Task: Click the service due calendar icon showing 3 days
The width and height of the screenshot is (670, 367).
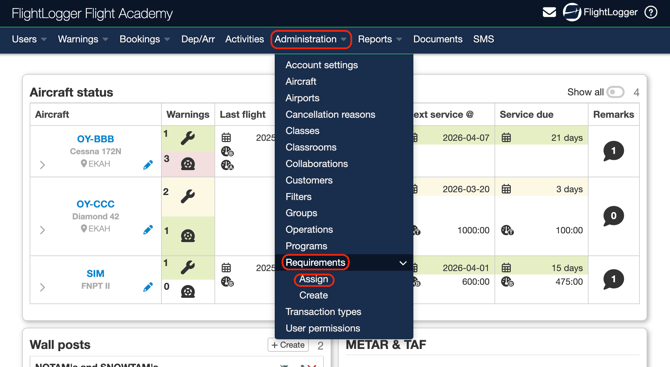Action: point(506,189)
